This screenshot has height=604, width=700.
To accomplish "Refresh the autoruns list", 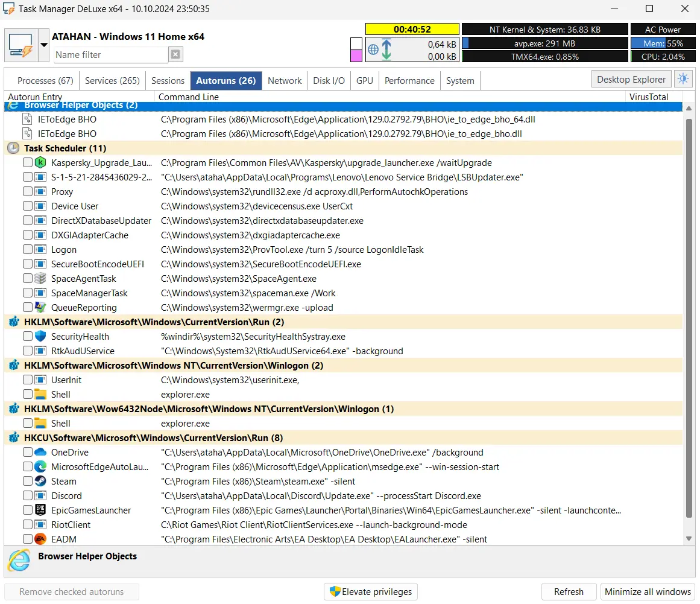I will click(569, 591).
